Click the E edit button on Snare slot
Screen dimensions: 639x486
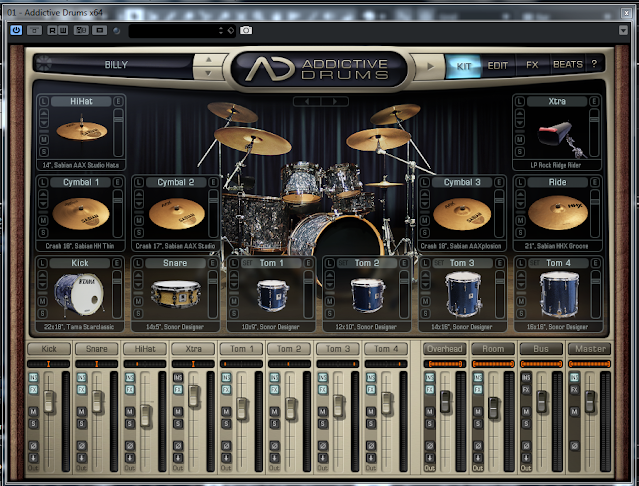click(x=212, y=263)
